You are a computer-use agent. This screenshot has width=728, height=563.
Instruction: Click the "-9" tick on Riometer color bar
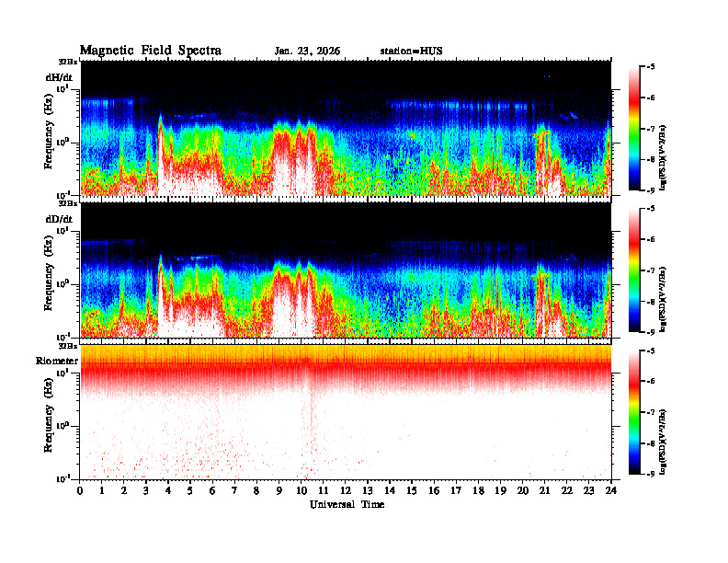[651, 474]
